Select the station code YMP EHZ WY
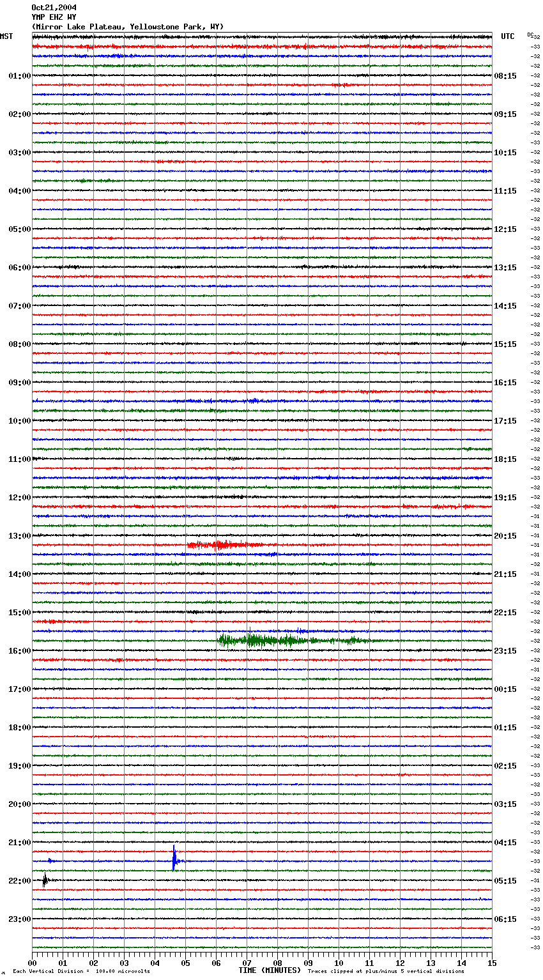This screenshot has height=980, width=543. pyautogui.click(x=54, y=17)
